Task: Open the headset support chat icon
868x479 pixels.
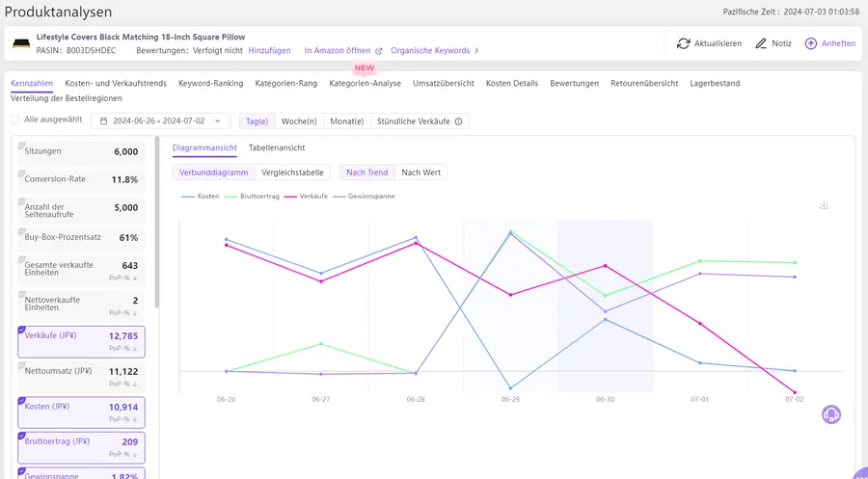Action: [831, 413]
